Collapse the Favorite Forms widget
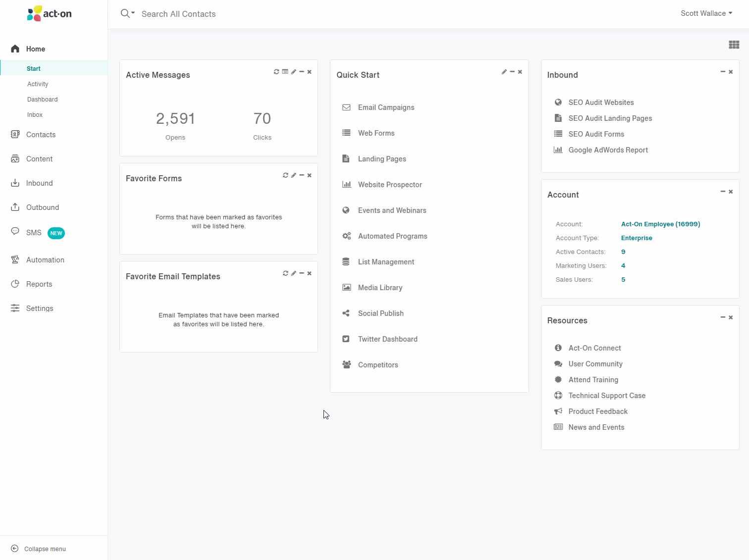The width and height of the screenshot is (749, 560). click(x=302, y=175)
